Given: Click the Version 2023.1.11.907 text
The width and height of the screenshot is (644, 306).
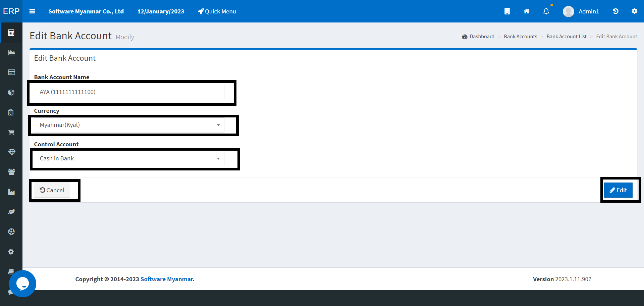Looking at the screenshot, I should pyautogui.click(x=562, y=279).
